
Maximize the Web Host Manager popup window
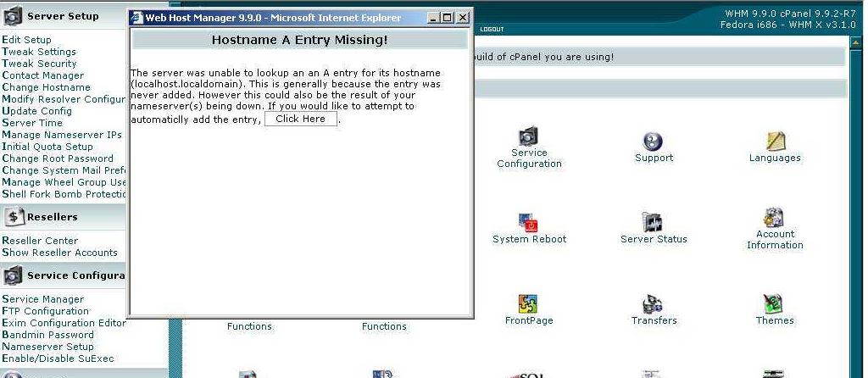(x=448, y=18)
